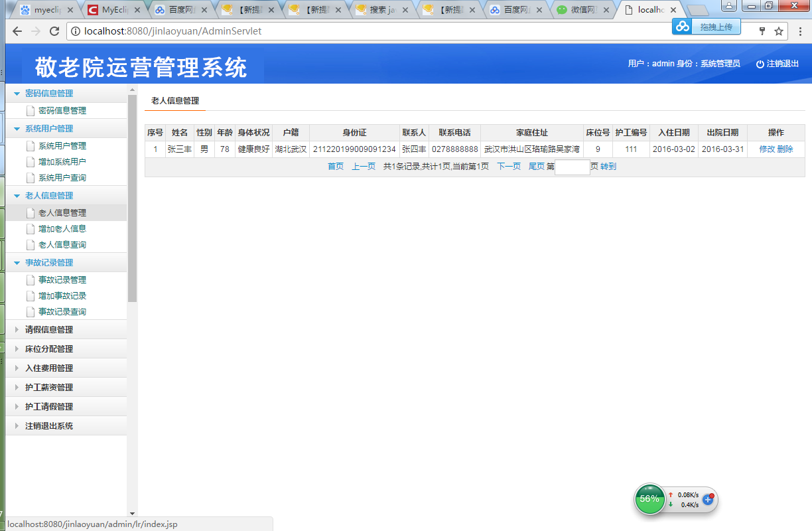
Task: Switch to the 微信网页 browser tab
Action: 582,10
